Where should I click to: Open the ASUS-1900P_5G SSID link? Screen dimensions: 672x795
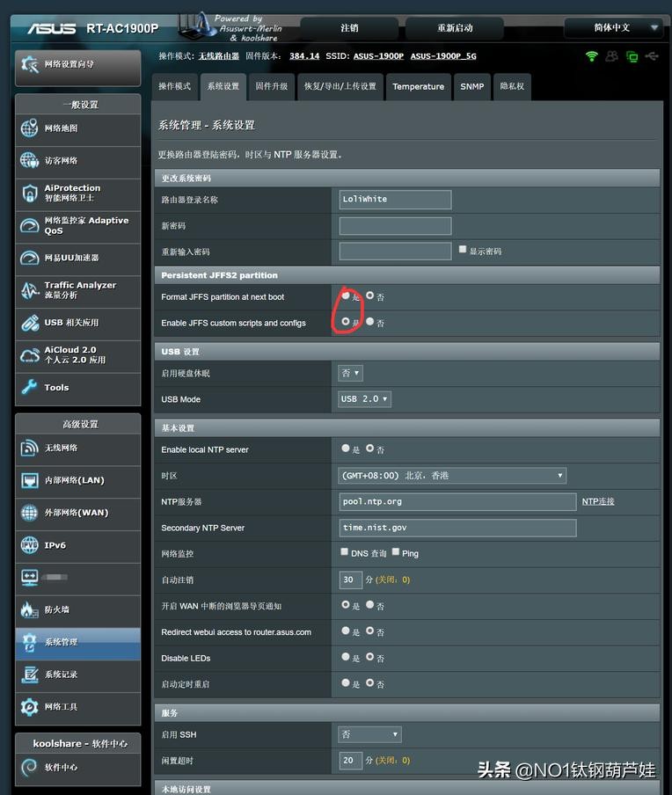point(443,56)
